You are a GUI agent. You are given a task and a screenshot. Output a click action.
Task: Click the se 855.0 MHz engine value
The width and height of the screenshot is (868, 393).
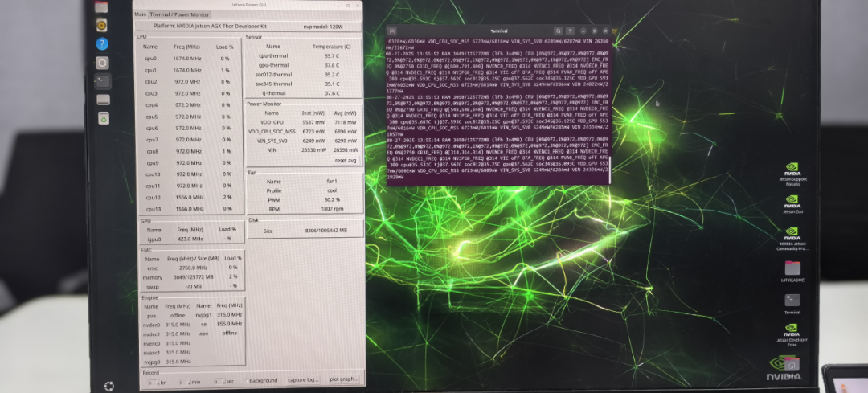(x=229, y=324)
